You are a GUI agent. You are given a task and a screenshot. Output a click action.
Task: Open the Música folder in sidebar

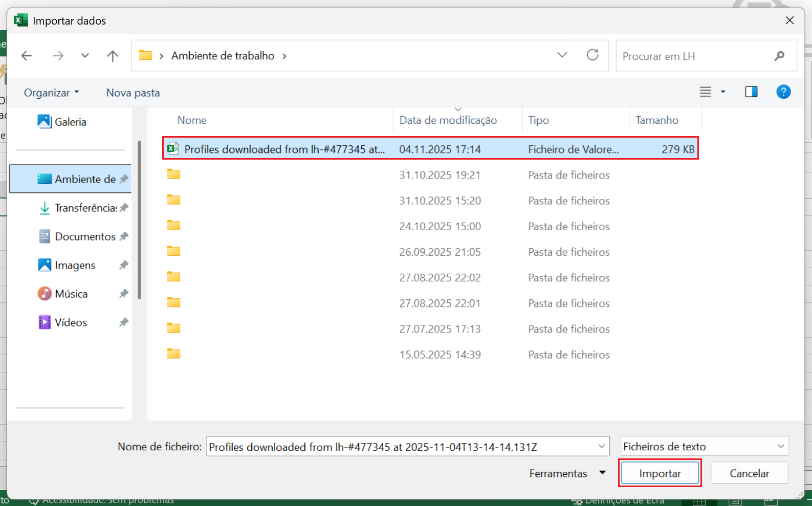point(71,294)
